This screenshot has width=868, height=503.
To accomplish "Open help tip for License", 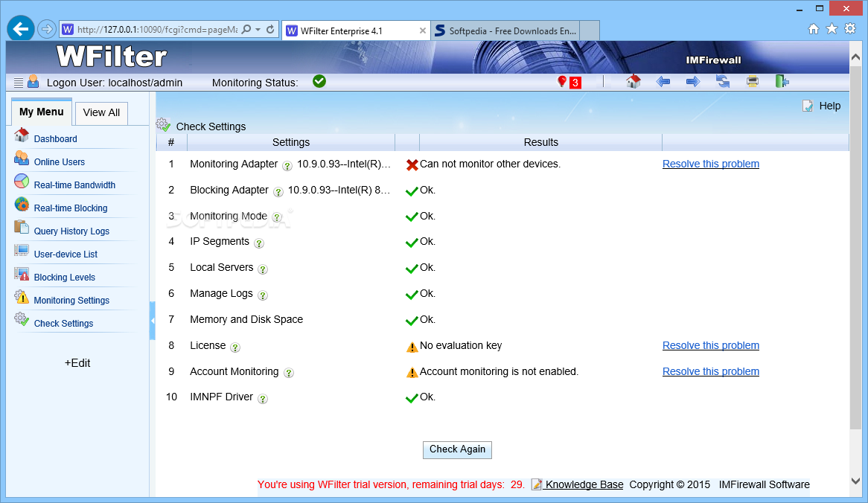I will coord(235,347).
